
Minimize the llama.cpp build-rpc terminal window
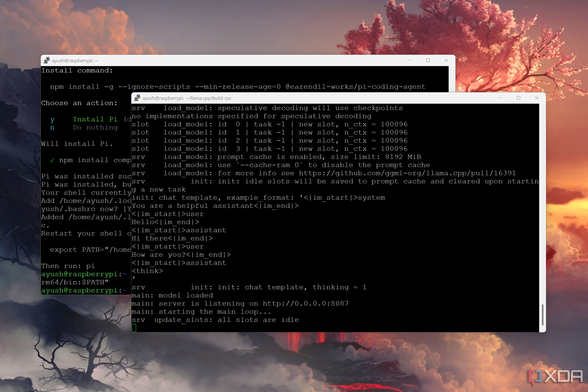pos(500,98)
